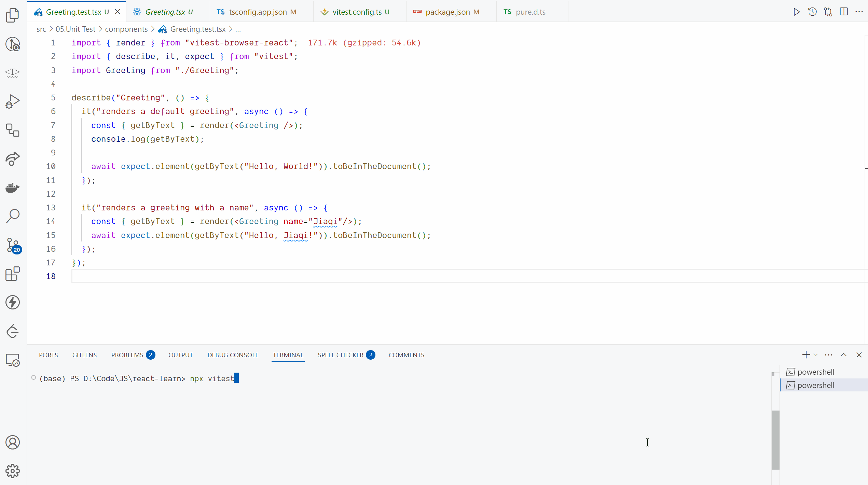Open editor More Actions ellipsis menu
Viewport: 868px width, 485px height.
[x=859, y=12]
